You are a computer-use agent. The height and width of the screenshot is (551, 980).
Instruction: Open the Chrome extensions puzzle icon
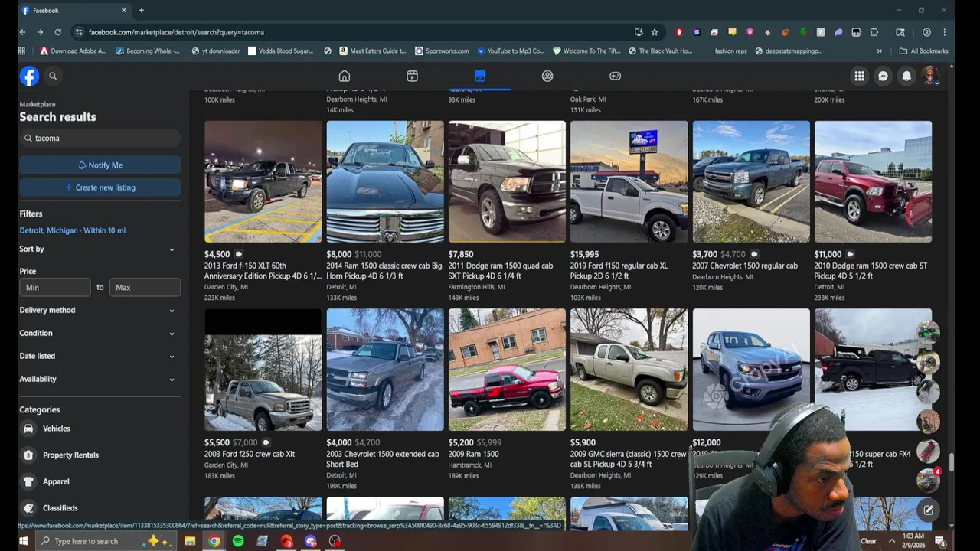click(874, 32)
